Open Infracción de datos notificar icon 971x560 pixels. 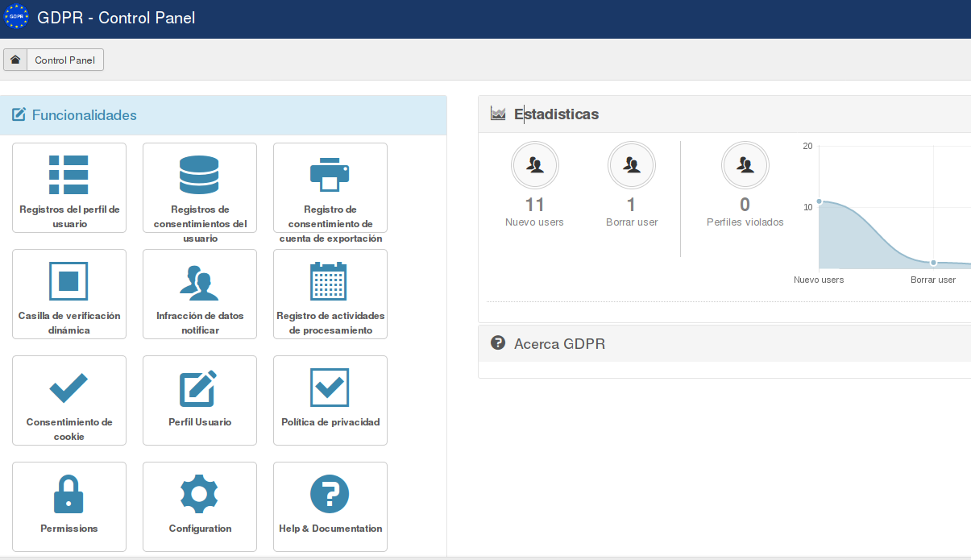tap(199, 281)
